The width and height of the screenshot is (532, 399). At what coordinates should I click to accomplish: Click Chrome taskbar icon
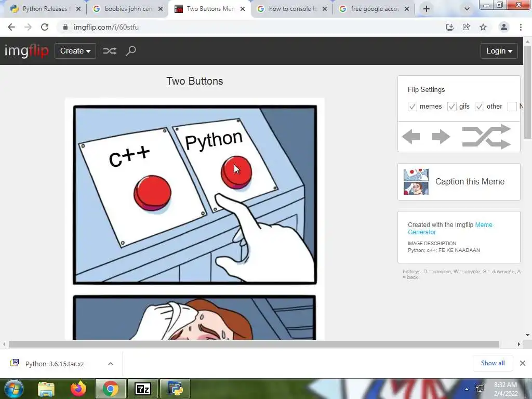pyautogui.click(x=111, y=389)
